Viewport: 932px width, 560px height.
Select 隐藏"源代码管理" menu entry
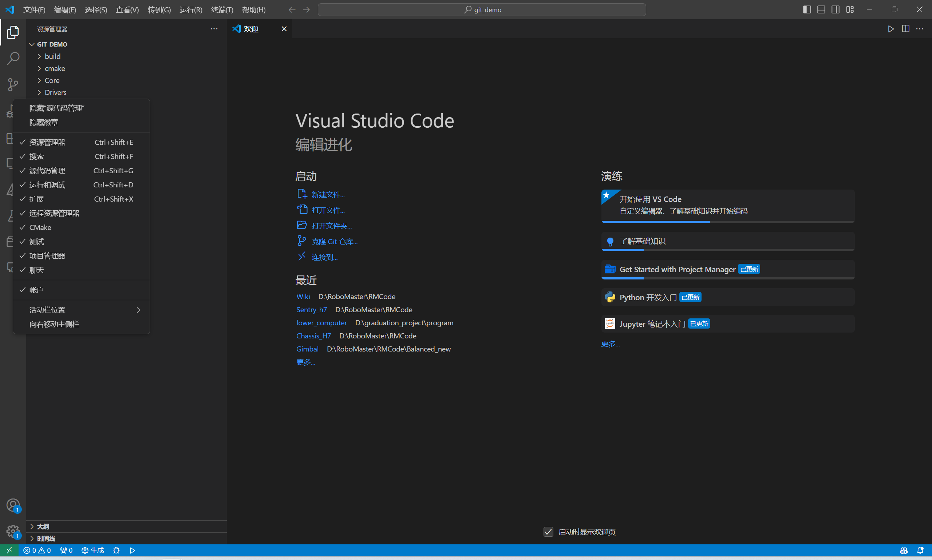[57, 108]
